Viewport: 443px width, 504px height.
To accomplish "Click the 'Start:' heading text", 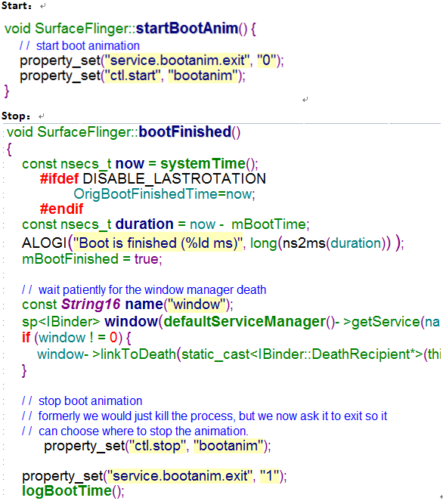I will [x=17, y=6].
